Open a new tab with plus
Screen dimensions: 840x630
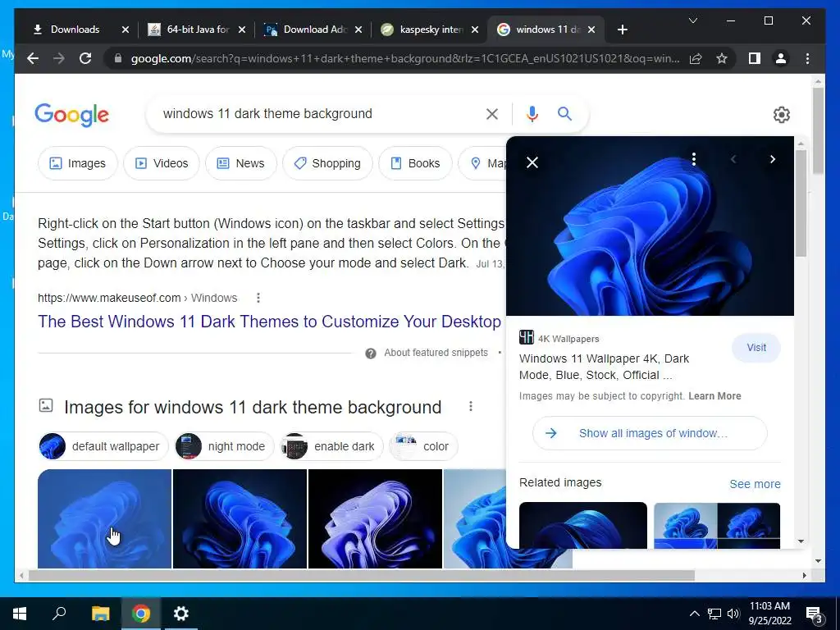click(622, 30)
